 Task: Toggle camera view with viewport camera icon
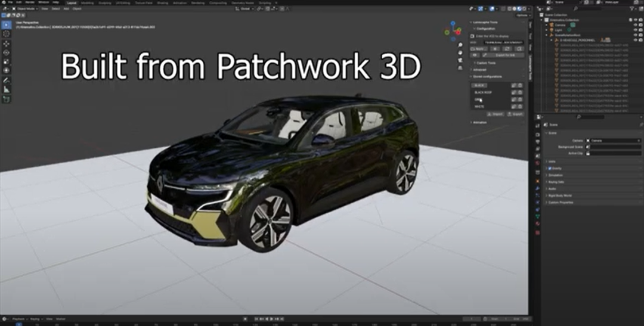pos(460,60)
